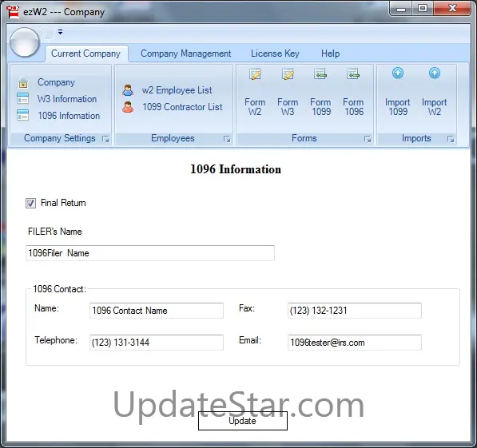Open the Form 1099 icon
The height and width of the screenshot is (448, 477).
tap(320, 74)
